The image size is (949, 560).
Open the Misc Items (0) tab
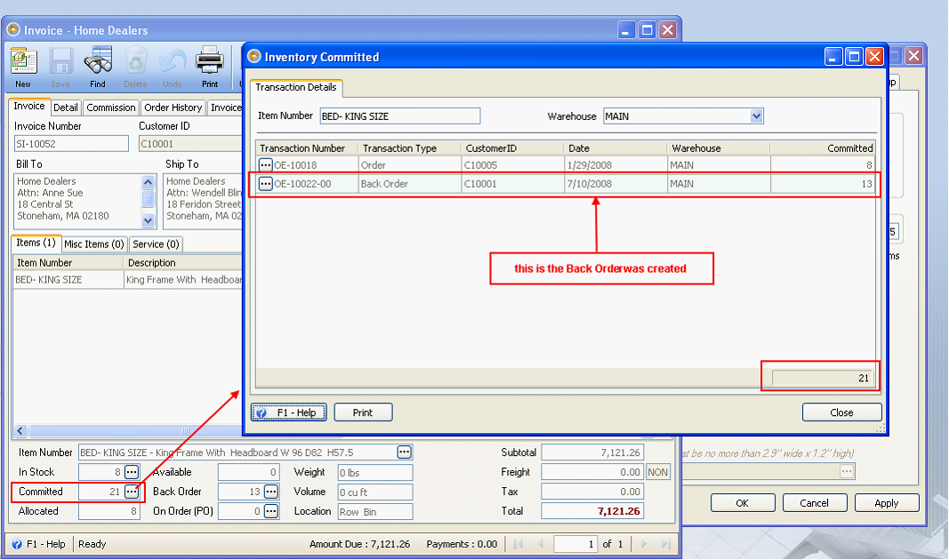tap(94, 244)
